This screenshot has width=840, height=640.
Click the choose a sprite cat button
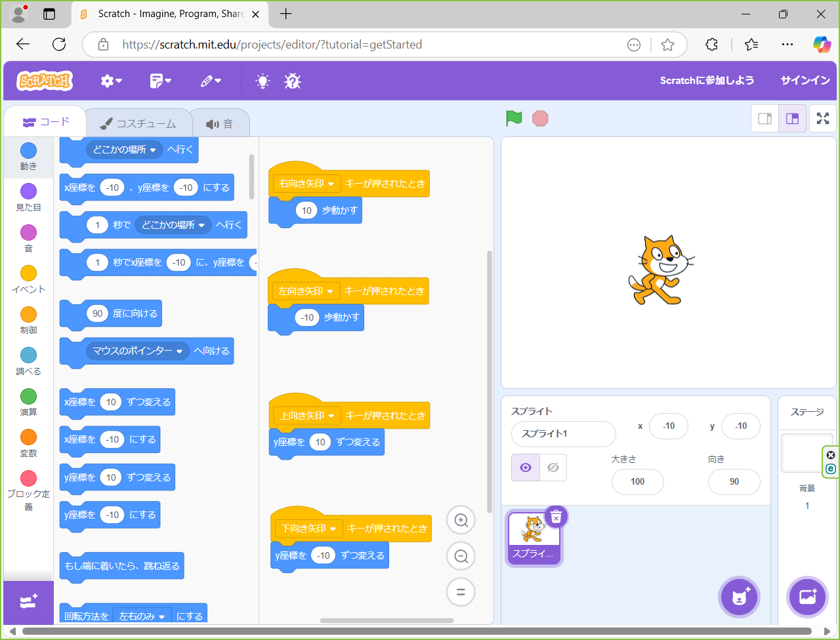point(739,597)
